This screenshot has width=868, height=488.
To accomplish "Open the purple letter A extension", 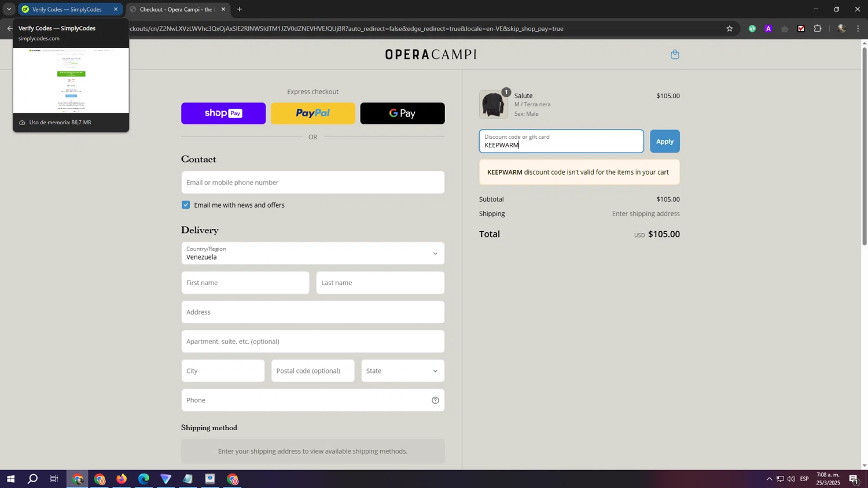I will [x=768, y=28].
